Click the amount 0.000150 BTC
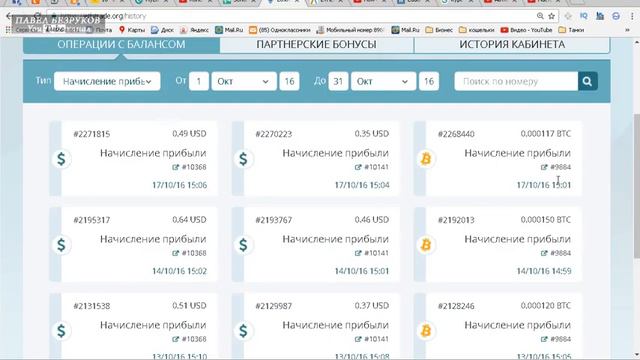Viewport: 640px width, 360px height. pos(546,220)
